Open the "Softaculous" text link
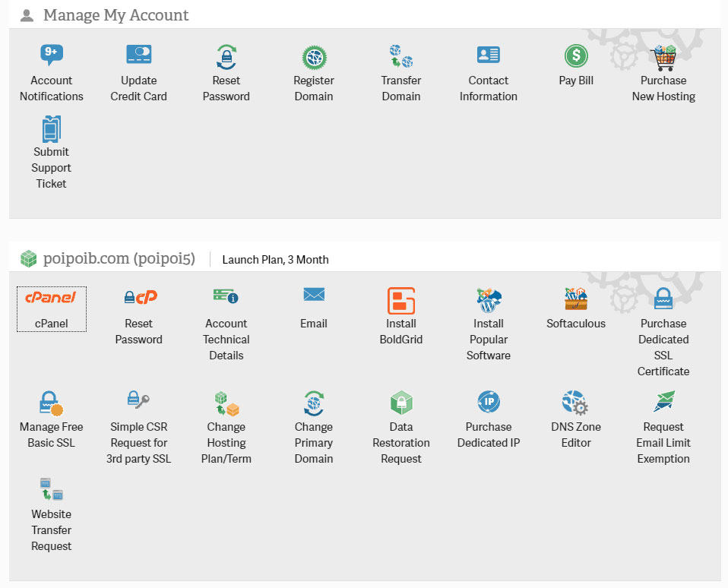The width and height of the screenshot is (728, 588). [576, 324]
